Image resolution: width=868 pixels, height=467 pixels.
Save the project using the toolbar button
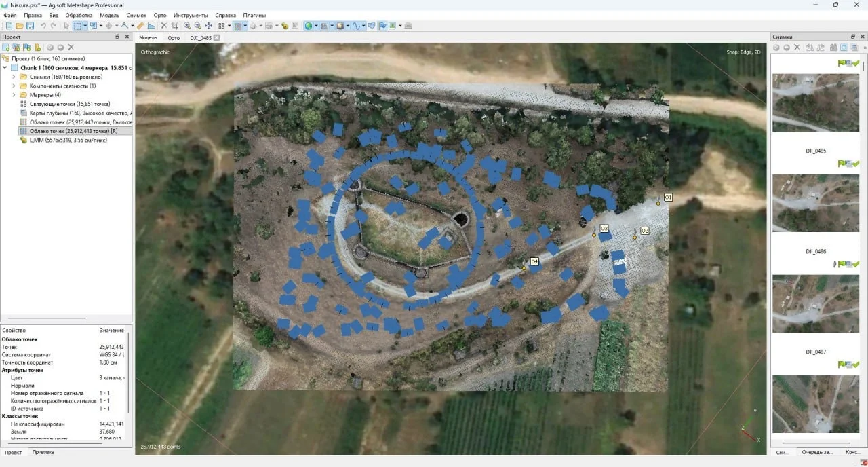pyautogui.click(x=30, y=25)
